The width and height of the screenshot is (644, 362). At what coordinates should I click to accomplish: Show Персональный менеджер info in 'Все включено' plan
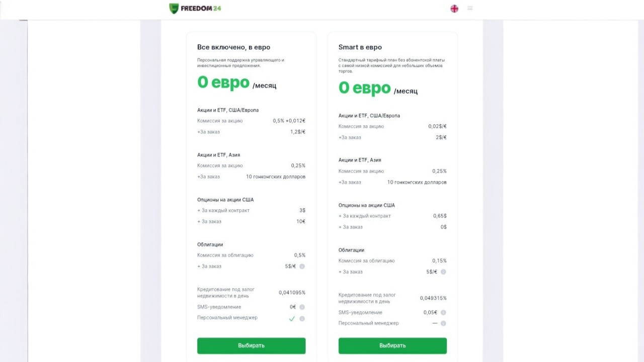[x=302, y=319]
